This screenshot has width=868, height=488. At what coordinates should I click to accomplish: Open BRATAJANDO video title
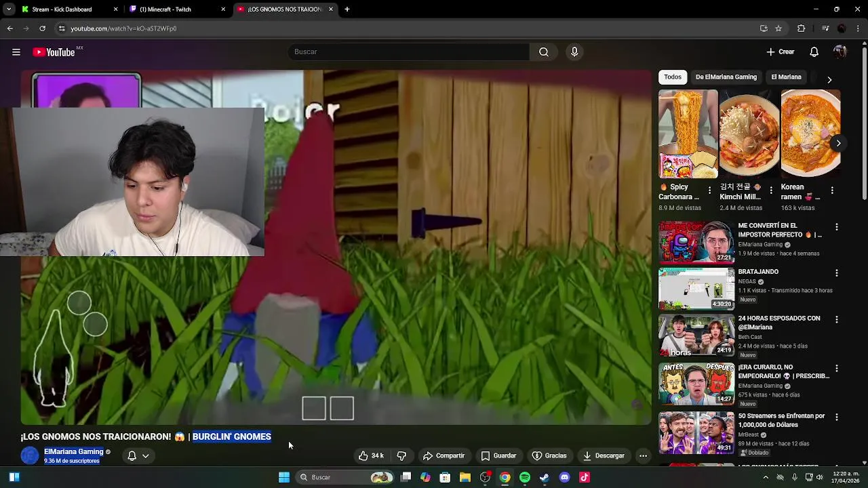coord(758,272)
